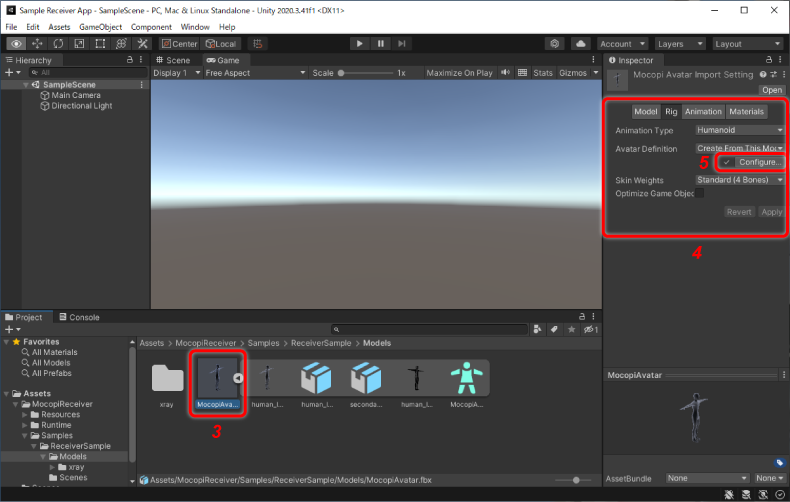Click the Open button in Inspector
Viewport: 790px width, 502px height.
771,90
